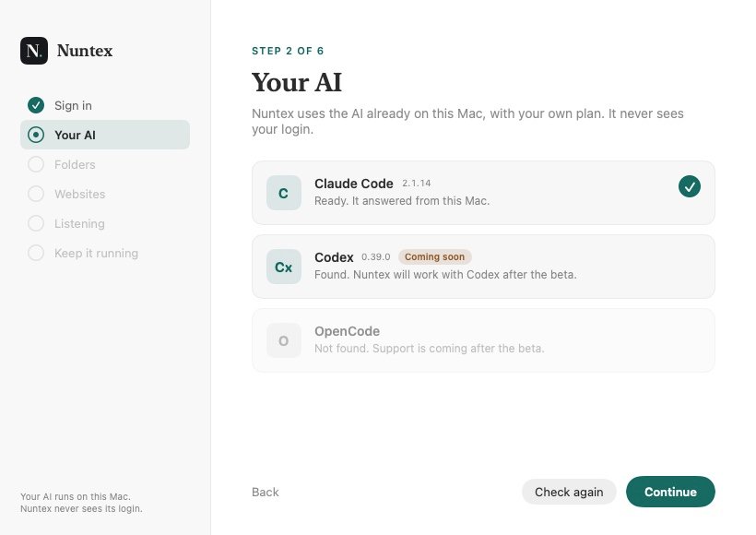Go to the Sign in step
This screenshot has height=535, width=756.
click(105, 105)
